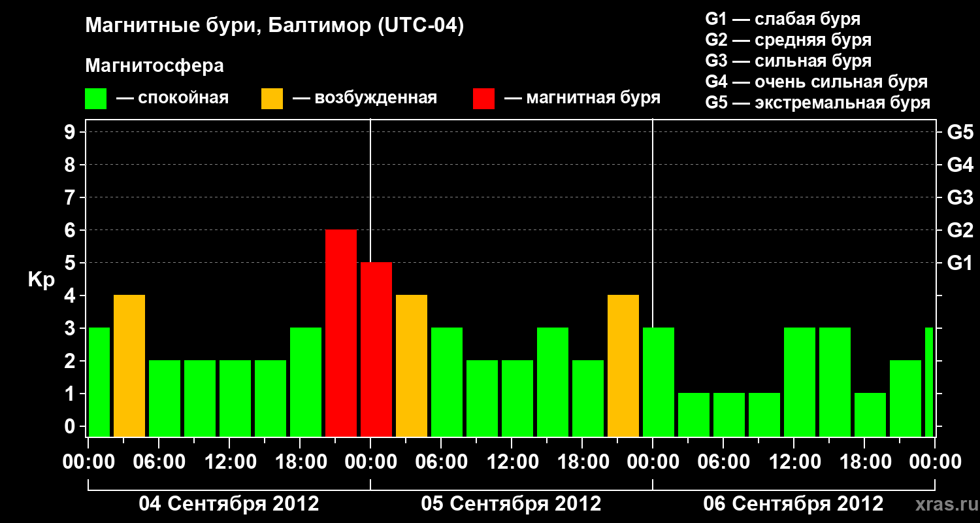Click the G1 label on the right axis

(960, 263)
